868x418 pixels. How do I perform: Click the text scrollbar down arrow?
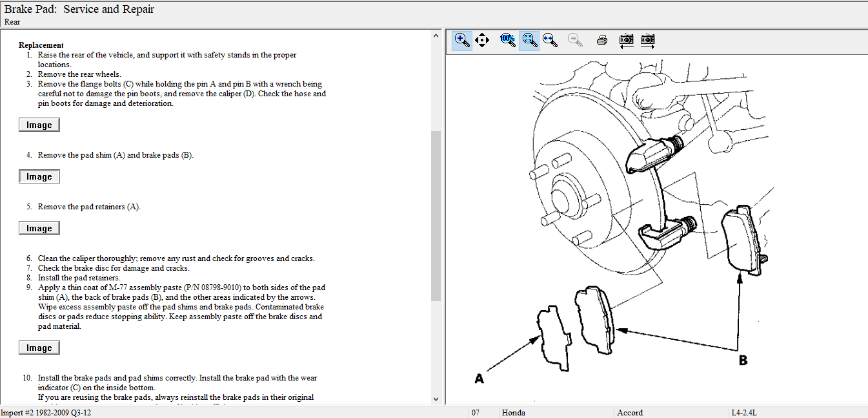436,399
